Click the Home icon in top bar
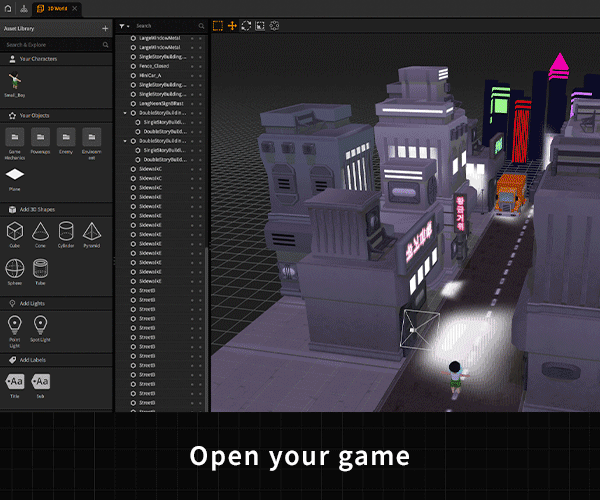Screen dimensions: 600x500 (x=8, y=8)
